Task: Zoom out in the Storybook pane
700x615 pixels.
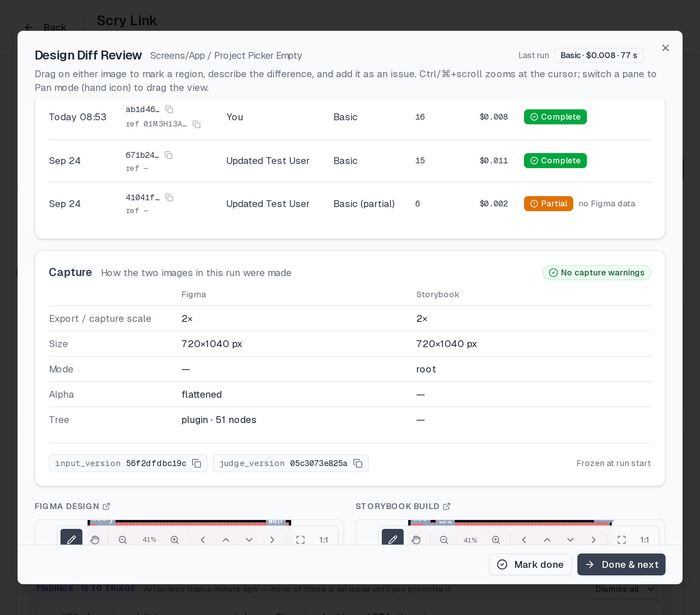Action: point(444,540)
